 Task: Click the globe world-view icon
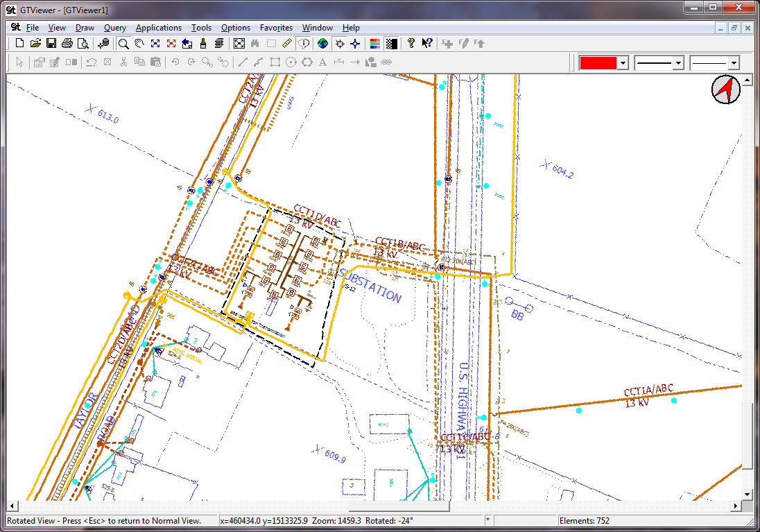pyautogui.click(x=322, y=43)
